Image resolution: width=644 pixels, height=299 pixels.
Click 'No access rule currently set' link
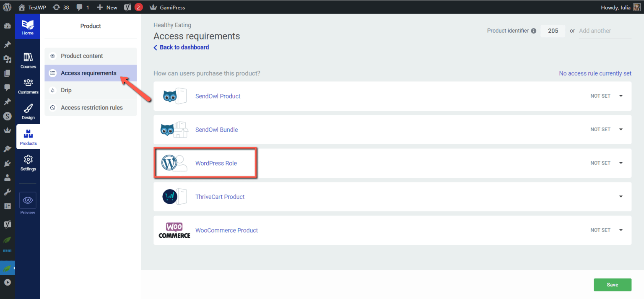coord(595,73)
